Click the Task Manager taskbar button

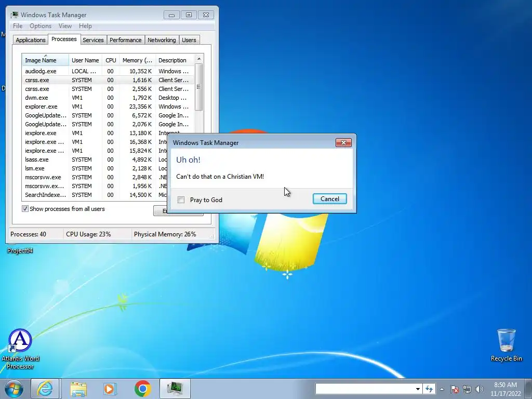(175, 389)
